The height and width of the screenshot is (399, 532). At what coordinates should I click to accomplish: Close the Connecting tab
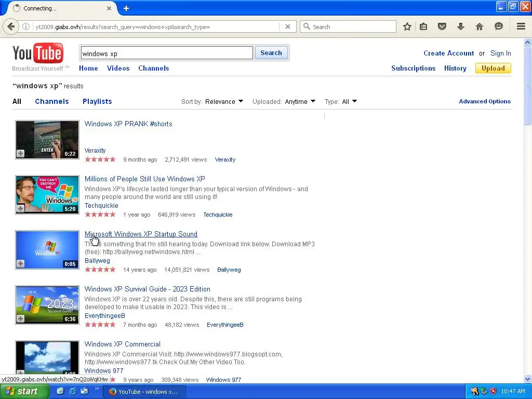(x=109, y=8)
